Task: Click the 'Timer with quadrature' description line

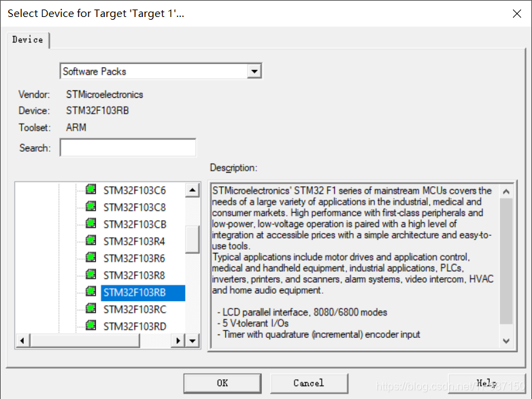Action: click(x=318, y=334)
